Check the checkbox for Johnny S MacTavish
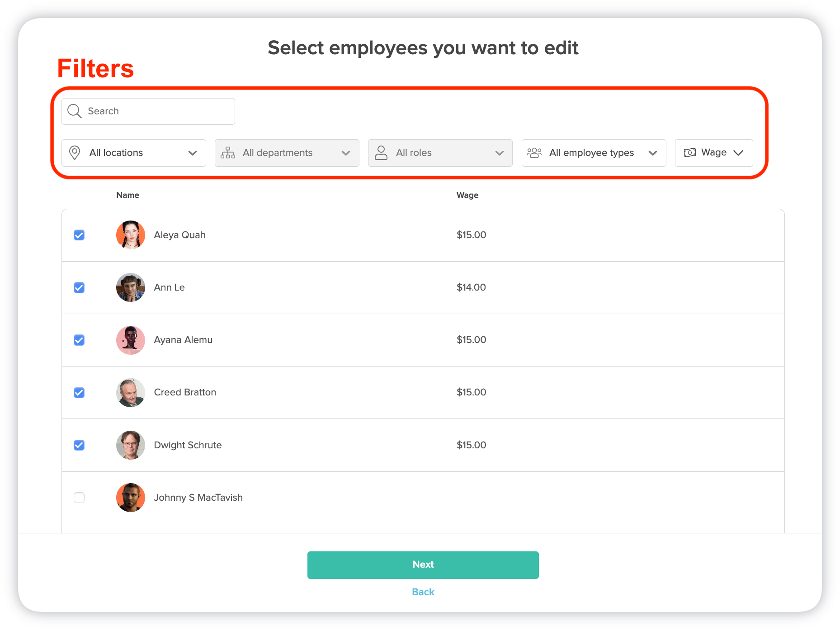The image size is (840, 630). tap(79, 498)
